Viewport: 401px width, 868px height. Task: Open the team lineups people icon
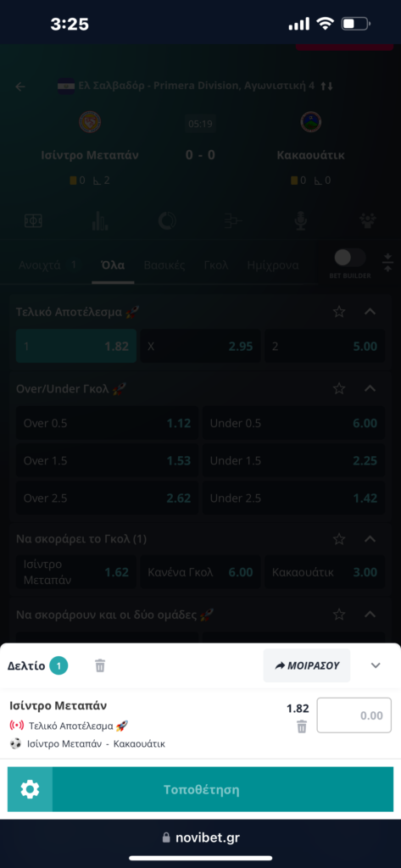tap(368, 221)
